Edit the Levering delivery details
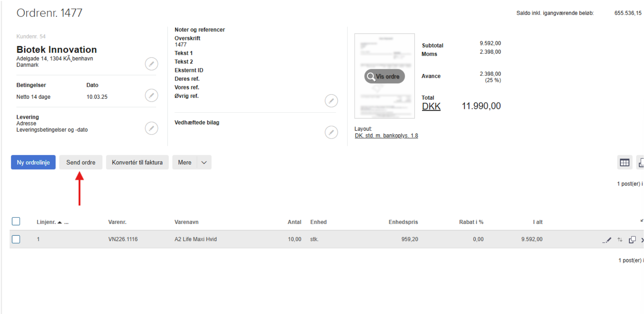This screenshot has height=314, width=644. coord(151,128)
